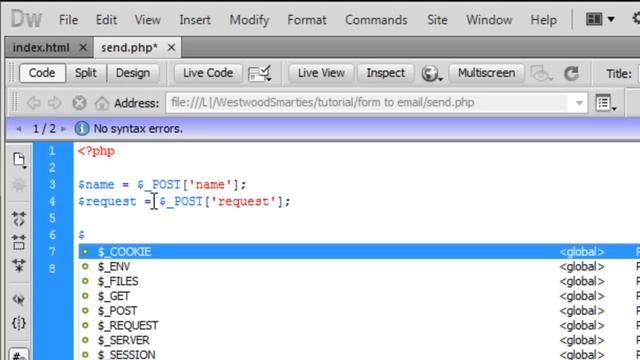Expand the layout switcher dropdown arrow

(611, 19)
